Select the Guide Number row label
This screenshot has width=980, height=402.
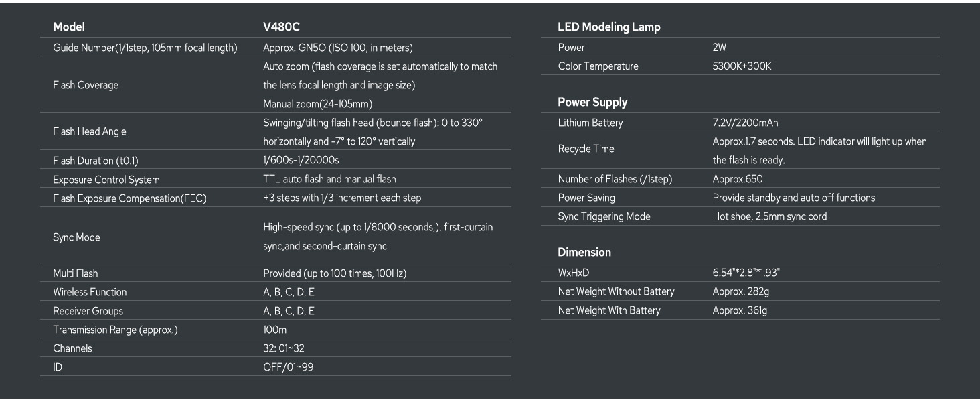(145, 48)
